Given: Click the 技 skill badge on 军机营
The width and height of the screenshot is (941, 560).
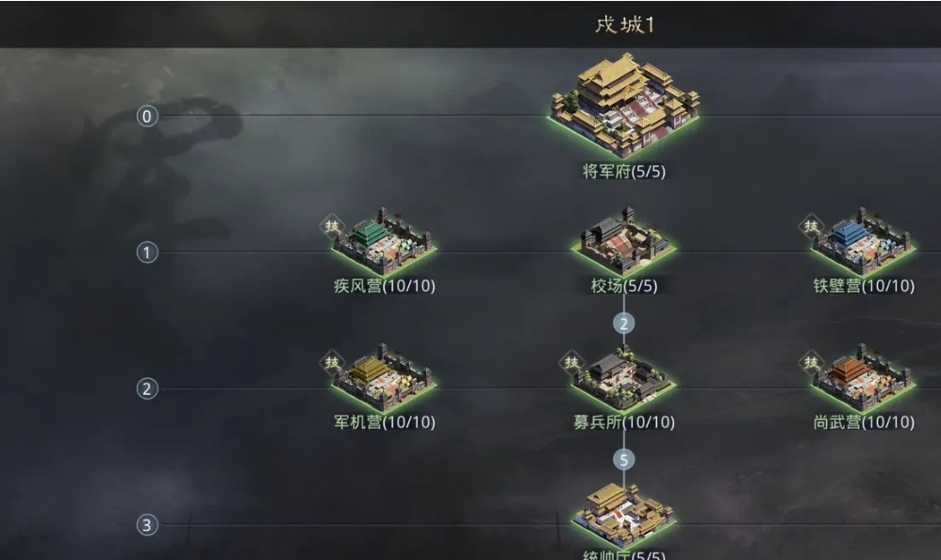Looking at the screenshot, I should 332,363.
